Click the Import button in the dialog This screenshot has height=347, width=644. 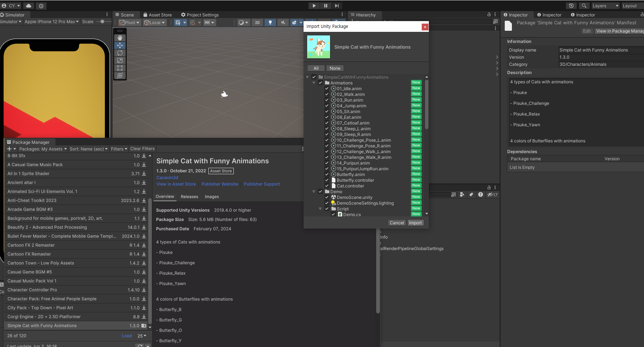click(x=415, y=223)
